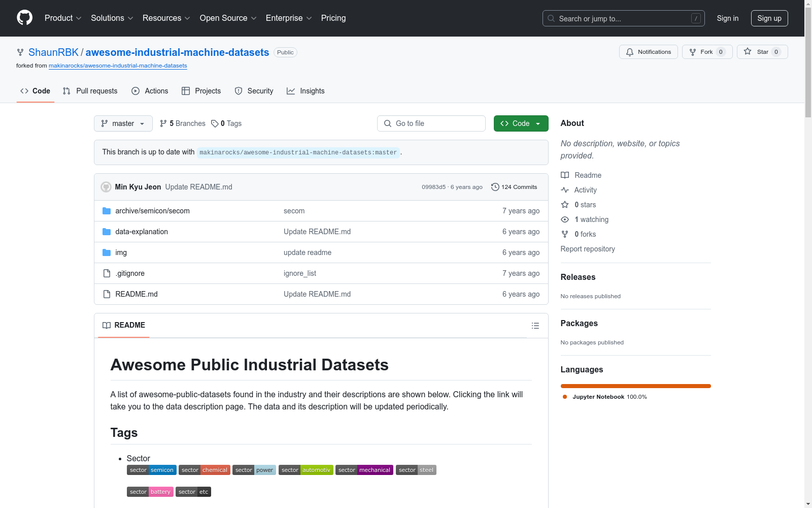Click the book icon next to Readme
The image size is (812, 508).
pos(565,175)
